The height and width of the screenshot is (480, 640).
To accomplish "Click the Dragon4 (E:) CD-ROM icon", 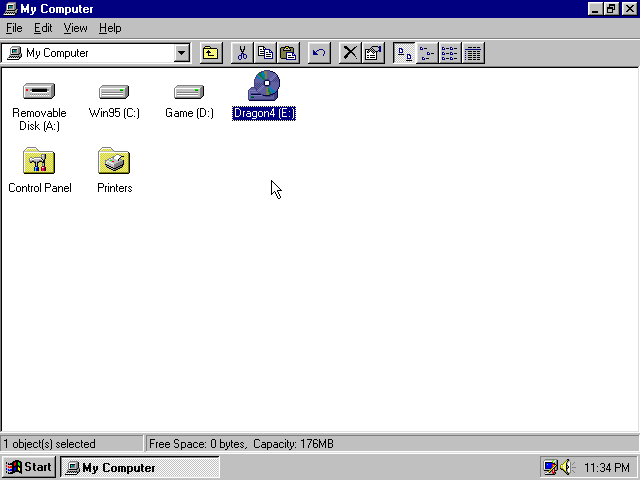I will pyautogui.click(x=264, y=85).
